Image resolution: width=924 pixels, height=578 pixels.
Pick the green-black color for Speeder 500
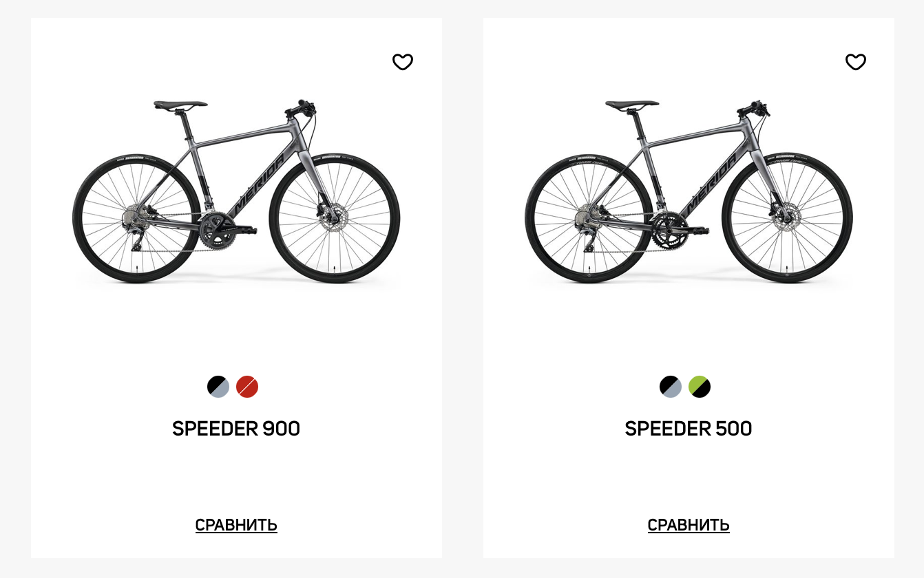pos(700,387)
